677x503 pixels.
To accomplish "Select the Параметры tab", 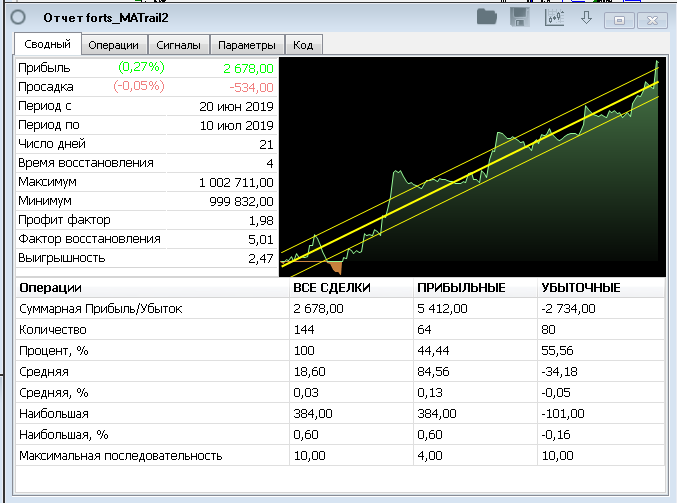I will pos(247,45).
